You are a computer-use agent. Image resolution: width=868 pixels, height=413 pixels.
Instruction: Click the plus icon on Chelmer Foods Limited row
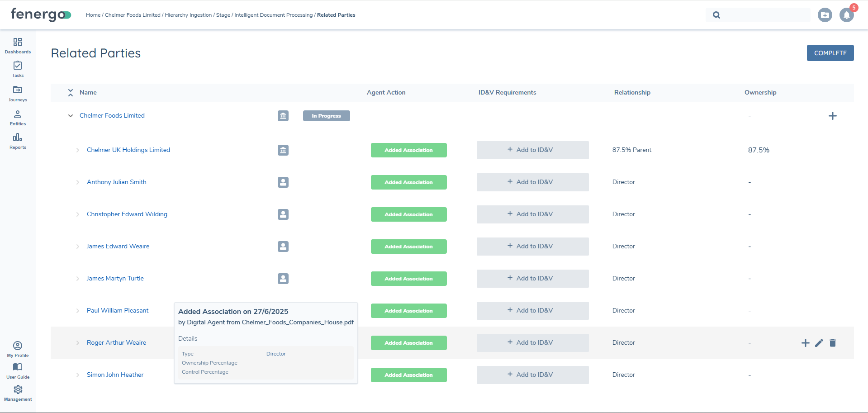point(832,116)
